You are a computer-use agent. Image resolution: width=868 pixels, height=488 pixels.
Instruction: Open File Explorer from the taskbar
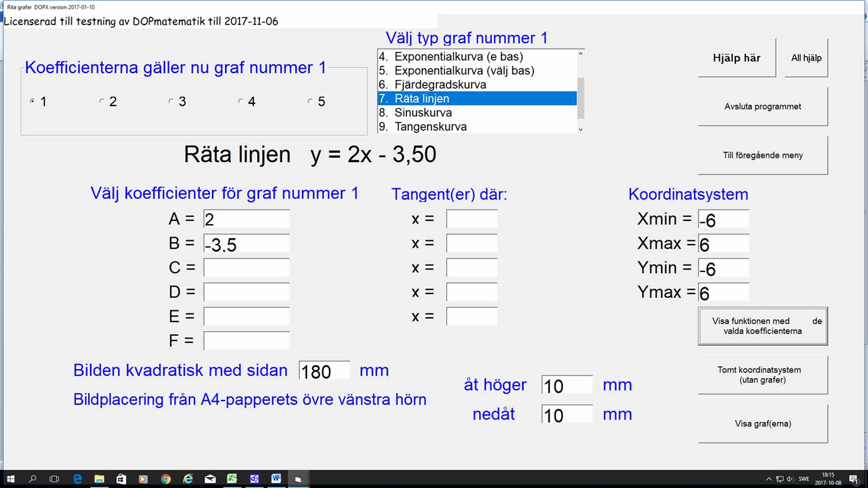tap(99, 479)
